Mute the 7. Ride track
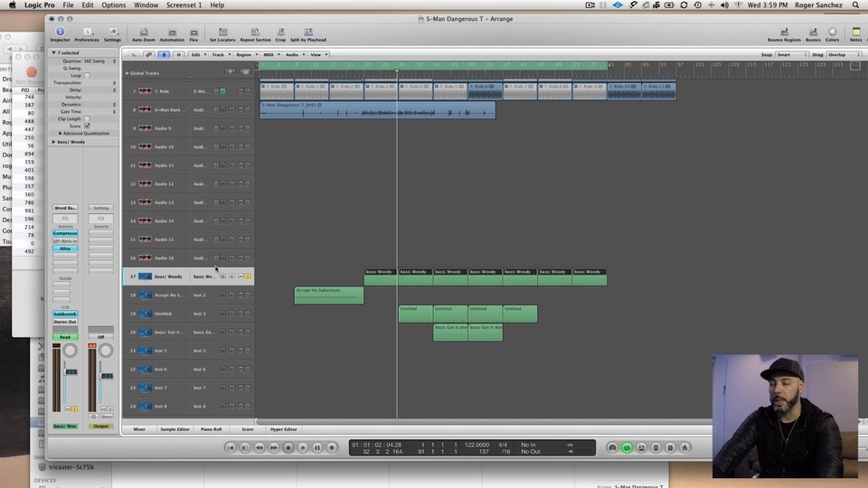Viewport: 868px width, 488px height. 241,91
